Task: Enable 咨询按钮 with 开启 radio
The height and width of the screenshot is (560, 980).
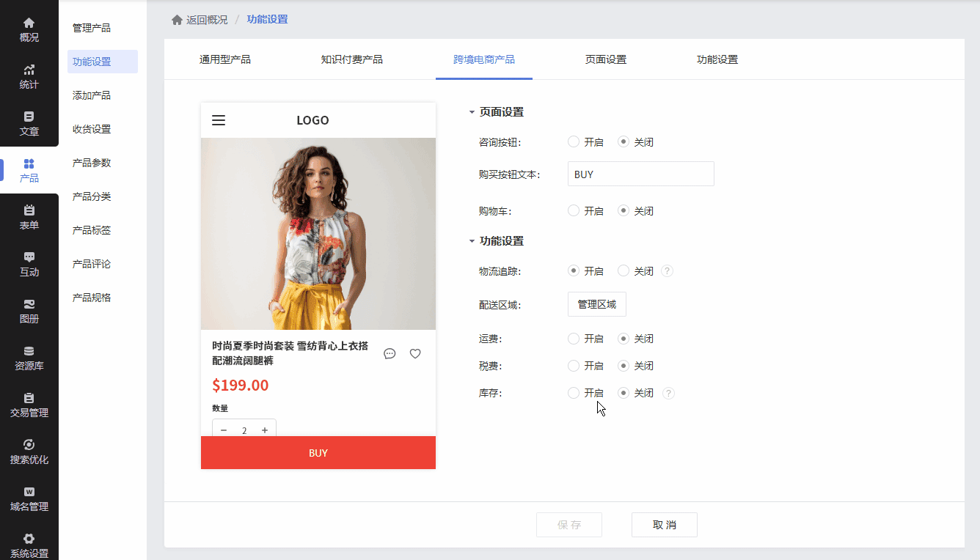Action: click(574, 142)
